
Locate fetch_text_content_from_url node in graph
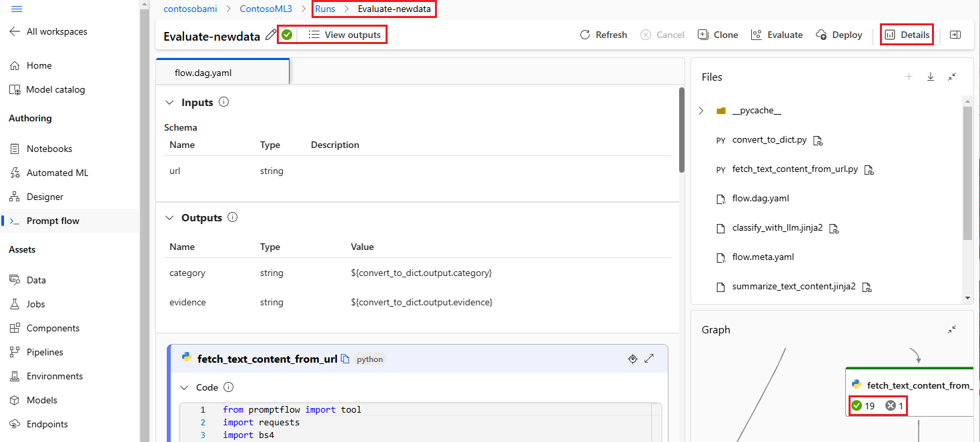point(632,359)
